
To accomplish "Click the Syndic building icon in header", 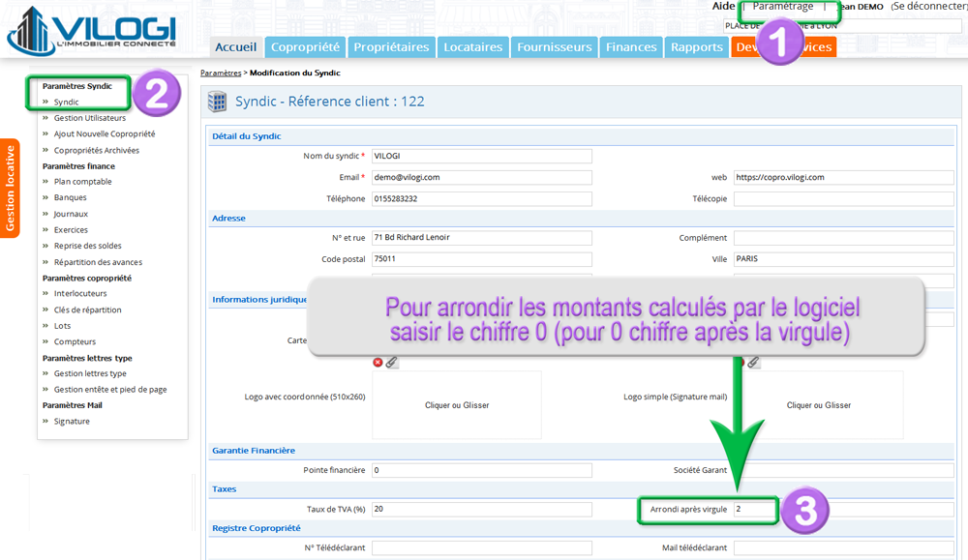I will coord(217,102).
